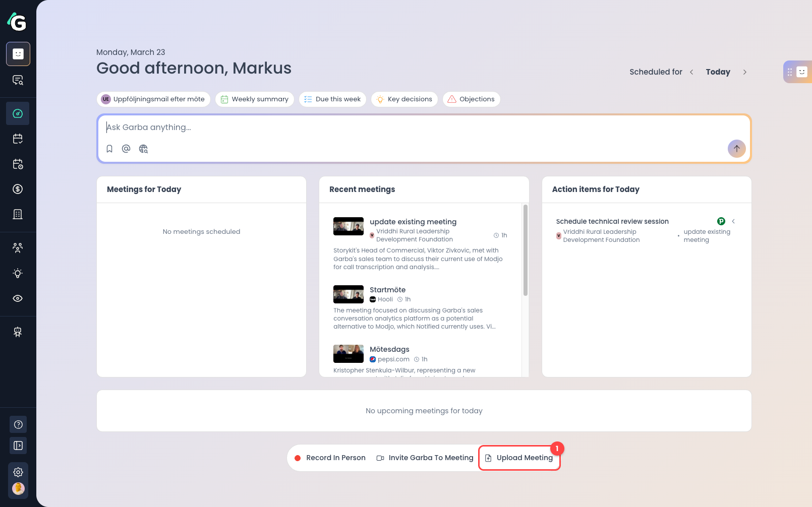This screenshot has width=812, height=507.
Task: Select the lightbulb insights icon
Action: tap(18, 273)
